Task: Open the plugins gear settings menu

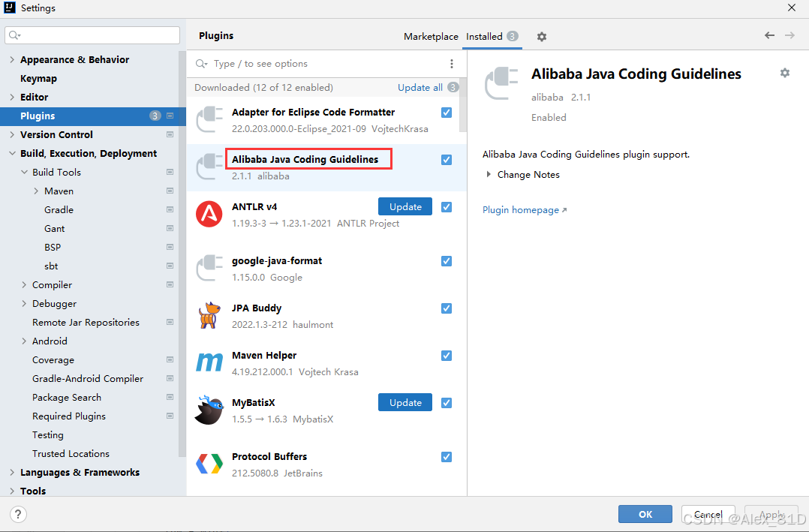Action: [x=541, y=37]
